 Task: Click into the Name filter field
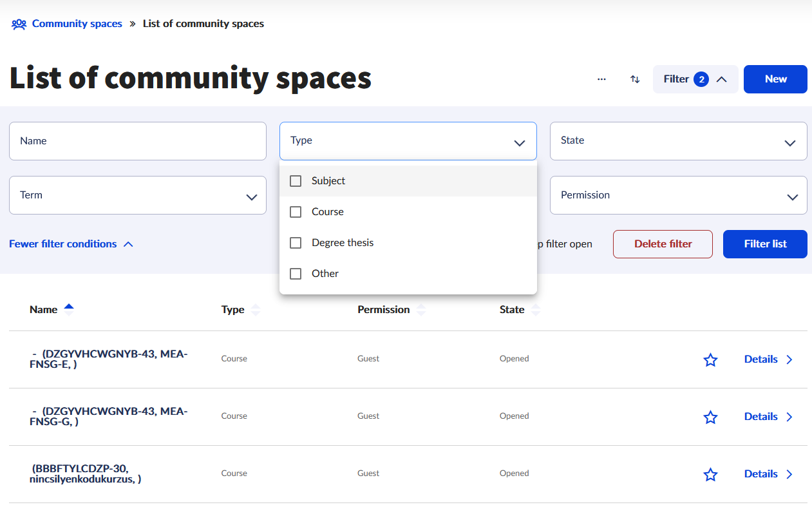(x=137, y=141)
